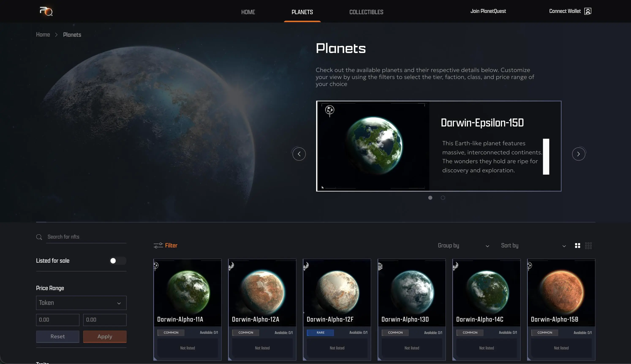Focus the Search for nfts field
The height and width of the screenshot is (364, 631).
(86, 237)
